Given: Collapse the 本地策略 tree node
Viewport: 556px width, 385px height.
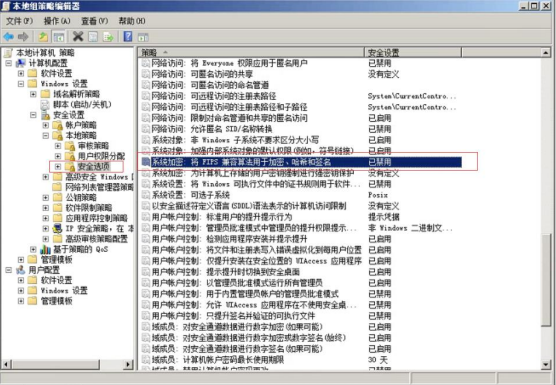Looking at the screenshot, I should point(46,135).
